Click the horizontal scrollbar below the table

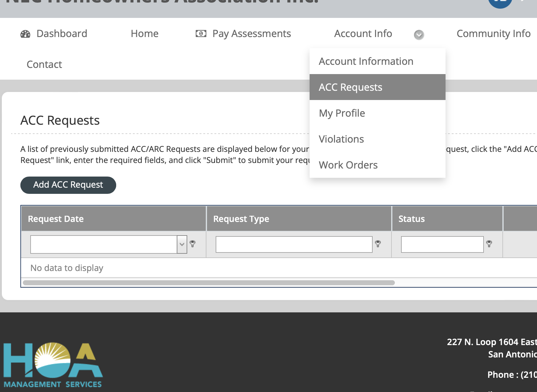(x=209, y=282)
